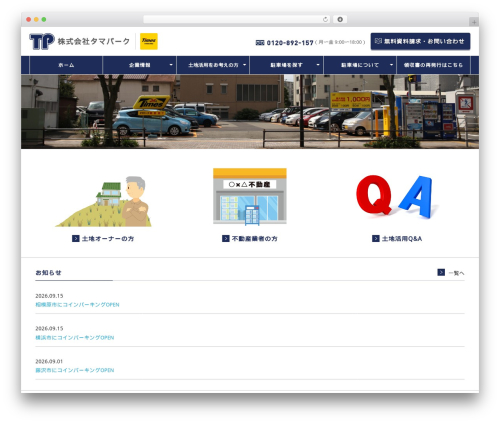Open the 藤沢市にコインパーキングOPEN news link
500x423 pixels.
pos(75,370)
